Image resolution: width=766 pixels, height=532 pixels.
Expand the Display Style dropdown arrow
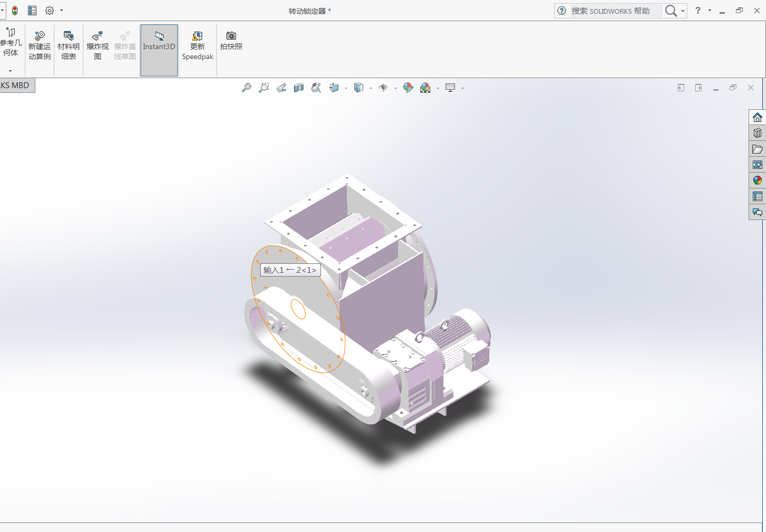(x=371, y=89)
